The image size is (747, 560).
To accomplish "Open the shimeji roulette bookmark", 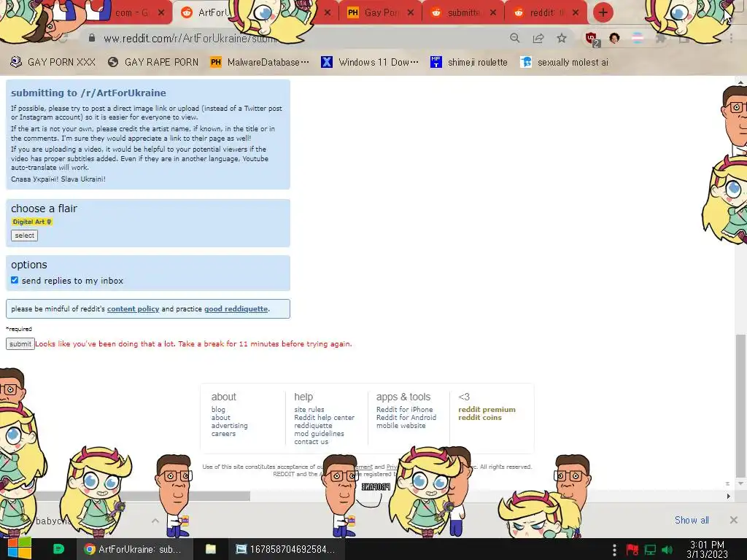I will (x=469, y=63).
